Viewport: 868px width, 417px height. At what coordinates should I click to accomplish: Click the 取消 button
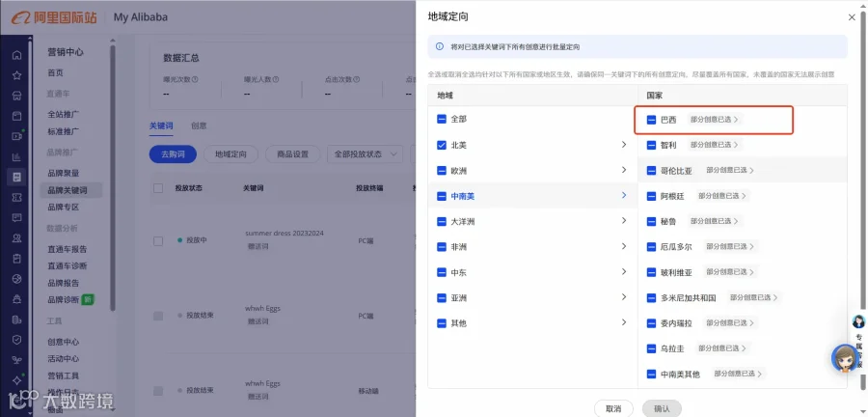click(x=613, y=408)
